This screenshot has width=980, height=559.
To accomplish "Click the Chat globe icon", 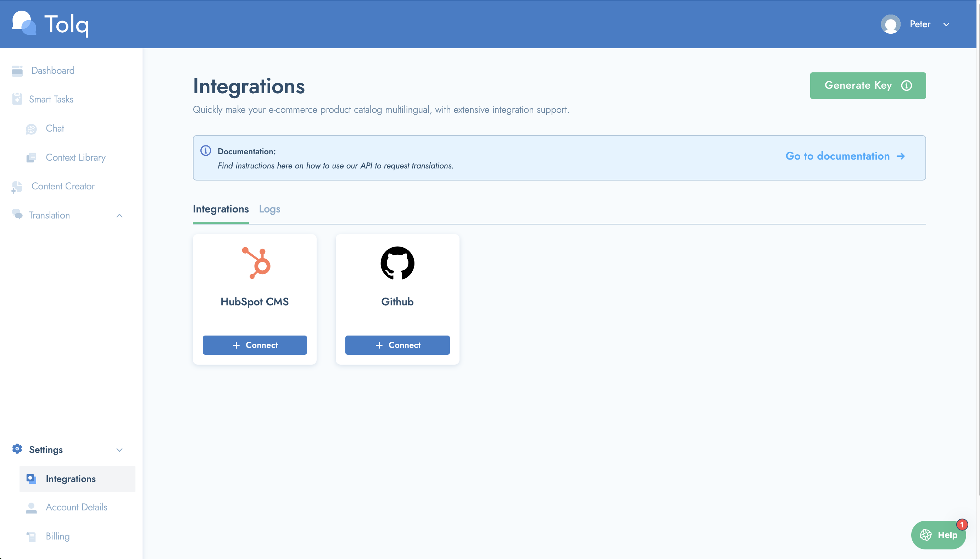I will [31, 129].
